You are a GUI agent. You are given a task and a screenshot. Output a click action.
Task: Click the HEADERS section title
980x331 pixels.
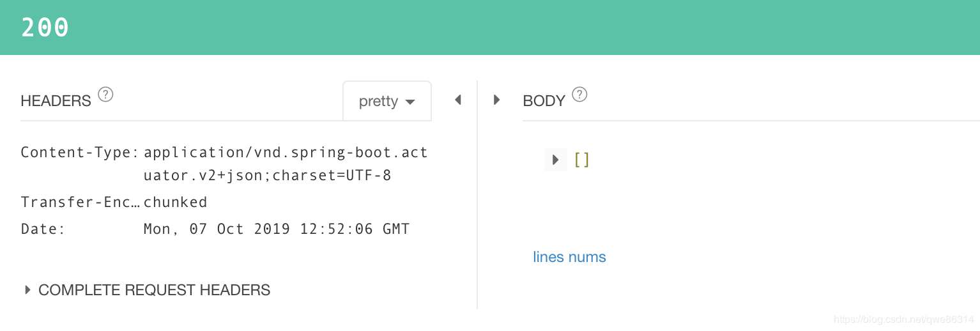coord(56,101)
